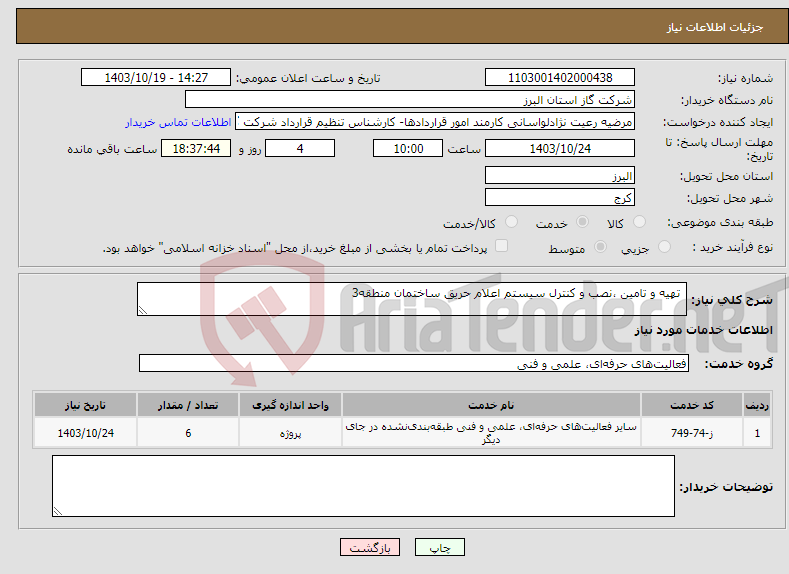The image size is (789, 574).
Task: Click the resize handle of description textarea
Action: pos(143,310)
